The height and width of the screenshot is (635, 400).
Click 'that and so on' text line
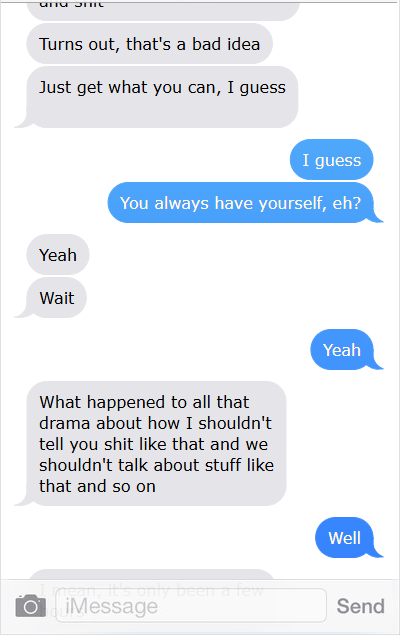(x=97, y=486)
